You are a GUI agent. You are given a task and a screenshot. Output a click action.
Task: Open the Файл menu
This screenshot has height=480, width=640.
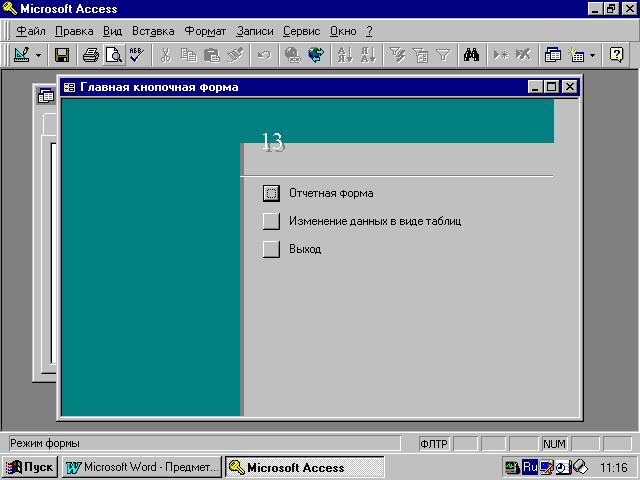pyautogui.click(x=31, y=31)
